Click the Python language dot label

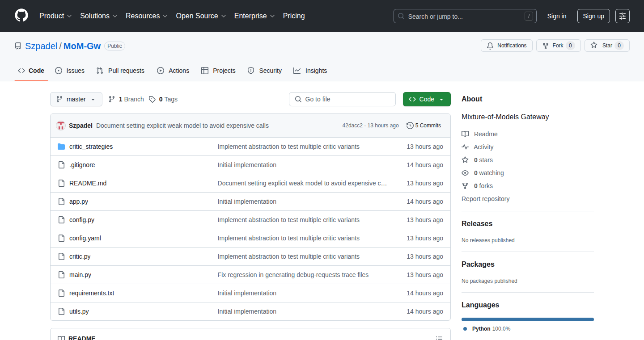[x=487, y=329]
